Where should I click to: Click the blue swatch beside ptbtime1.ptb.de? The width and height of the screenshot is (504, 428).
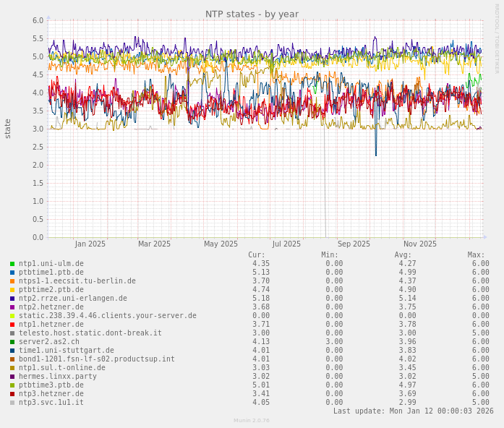click(12, 273)
